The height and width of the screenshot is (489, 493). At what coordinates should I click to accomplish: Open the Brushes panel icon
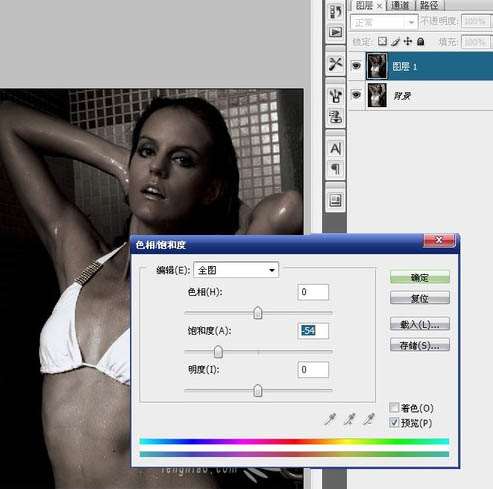pyautogui.click(x=335, y=96)
